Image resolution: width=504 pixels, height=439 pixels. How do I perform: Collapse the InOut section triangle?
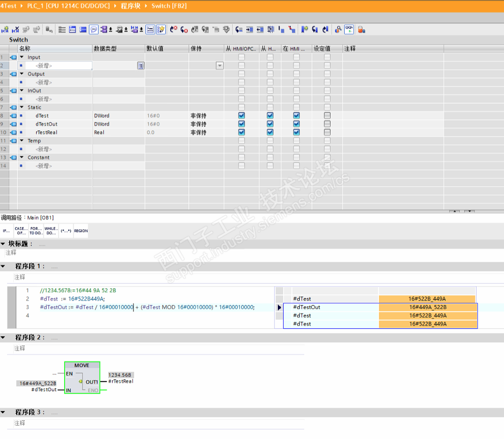click(22, 90)
